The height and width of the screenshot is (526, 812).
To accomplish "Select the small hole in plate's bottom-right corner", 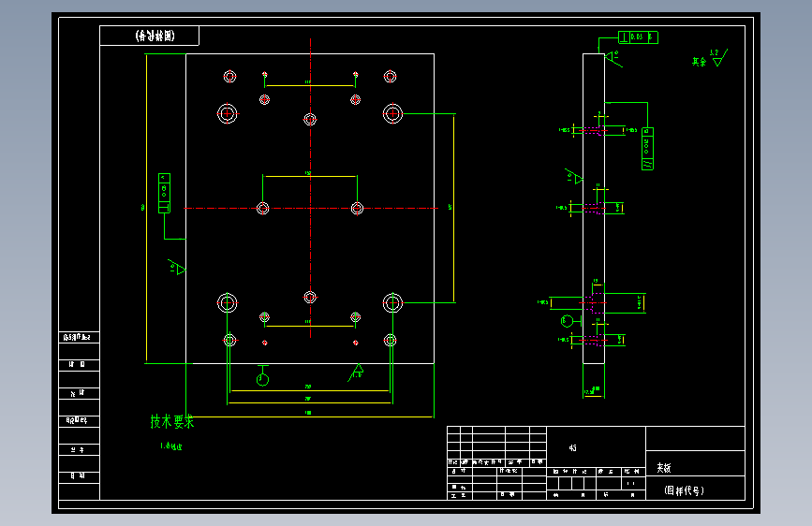I will tap(390, 340).
